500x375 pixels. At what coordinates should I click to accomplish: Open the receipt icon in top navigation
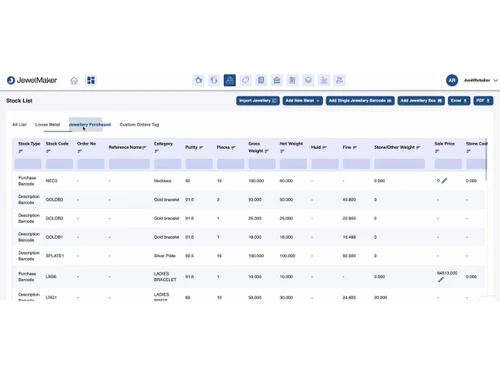point(292,80)
